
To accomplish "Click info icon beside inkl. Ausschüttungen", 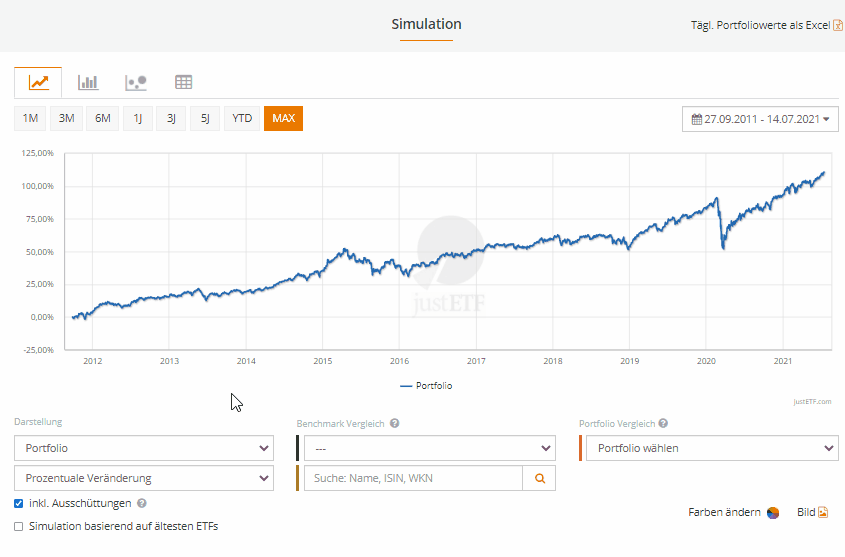I will tap(141, 504).
